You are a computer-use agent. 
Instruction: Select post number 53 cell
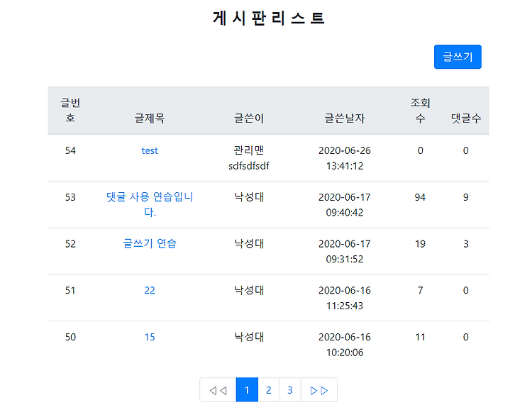(70, 197)
